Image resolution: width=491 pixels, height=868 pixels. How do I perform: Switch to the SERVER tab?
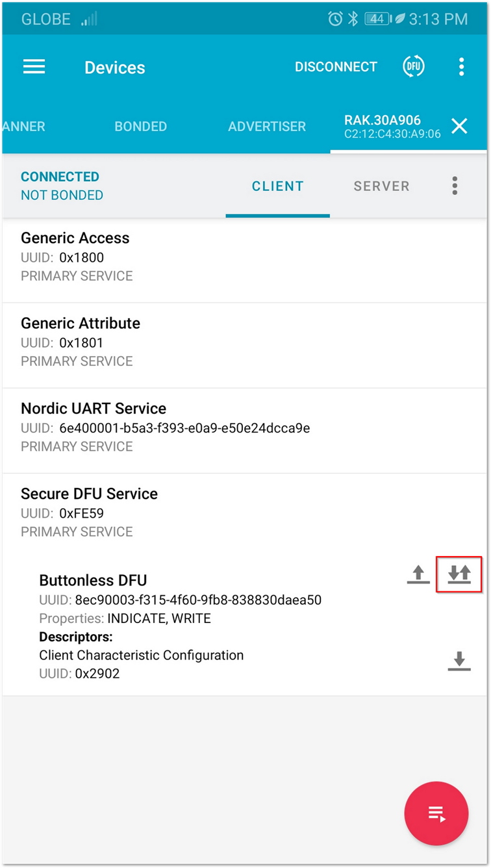tap(381, 186)
